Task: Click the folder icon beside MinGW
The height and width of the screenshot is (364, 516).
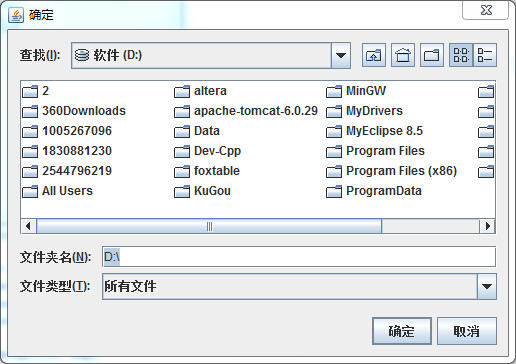Action: pyautogui.click(x=334, y=91)
